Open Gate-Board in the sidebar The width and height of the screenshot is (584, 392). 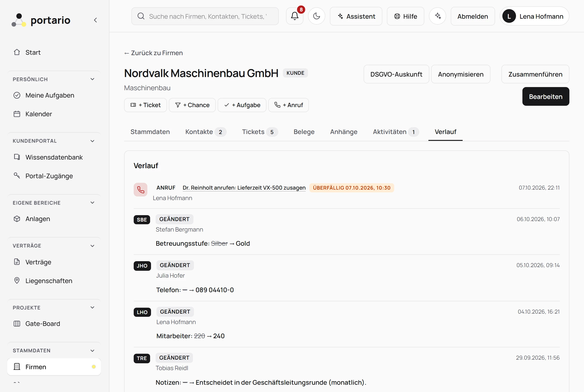pos(54,324)
